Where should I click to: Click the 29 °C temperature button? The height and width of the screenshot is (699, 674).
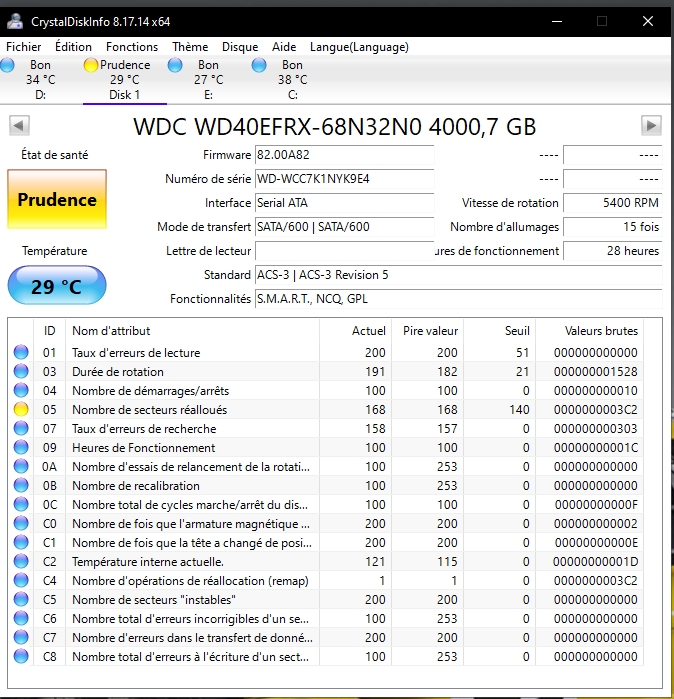[x=57, y=287]
